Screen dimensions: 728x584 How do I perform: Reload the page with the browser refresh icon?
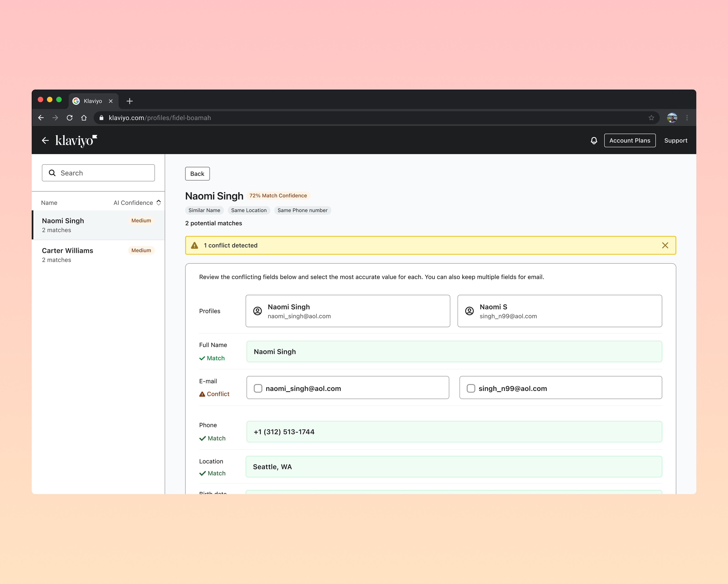coord(70,118)
